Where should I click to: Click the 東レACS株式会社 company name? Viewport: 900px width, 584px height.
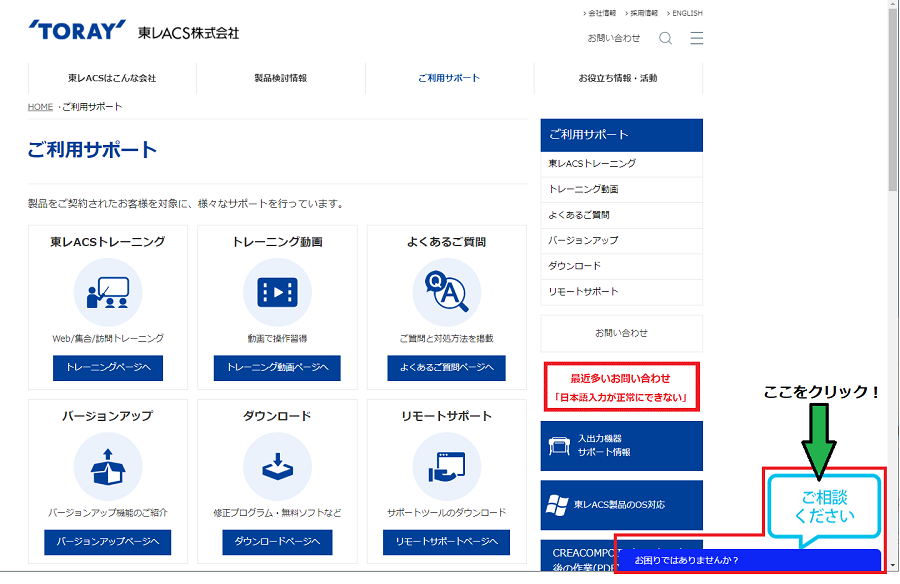[188, 33]
